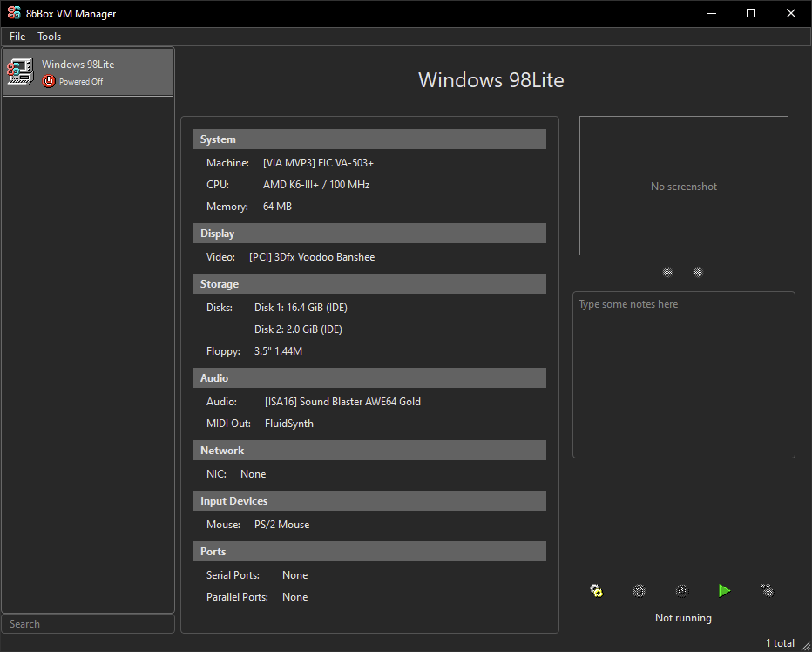Click the greyed-out icon right of the settings gears
This screenshot has height=652, width=812.
pos(639,591)
